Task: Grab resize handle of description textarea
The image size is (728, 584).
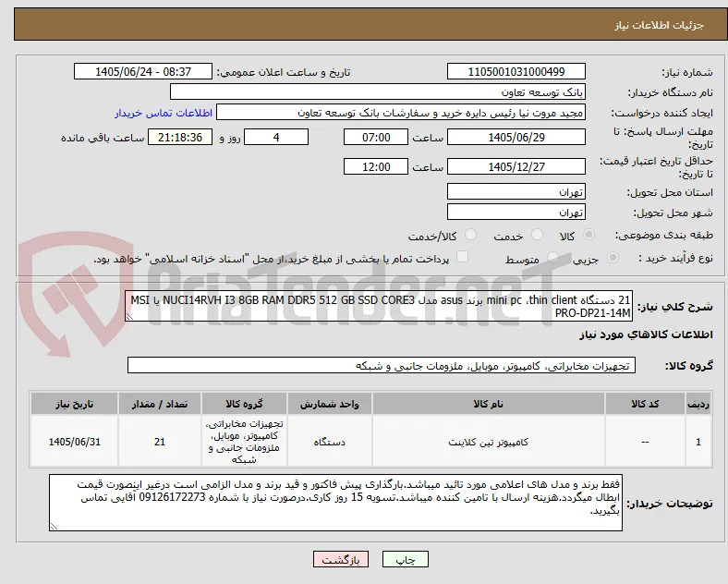Action: tap(129, 317)
